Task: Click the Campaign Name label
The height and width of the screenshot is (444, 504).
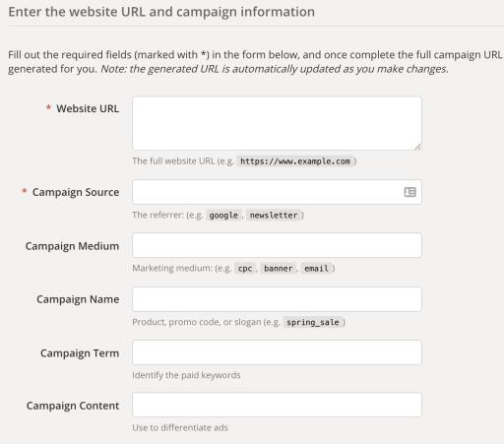Action: coord(78,299)
